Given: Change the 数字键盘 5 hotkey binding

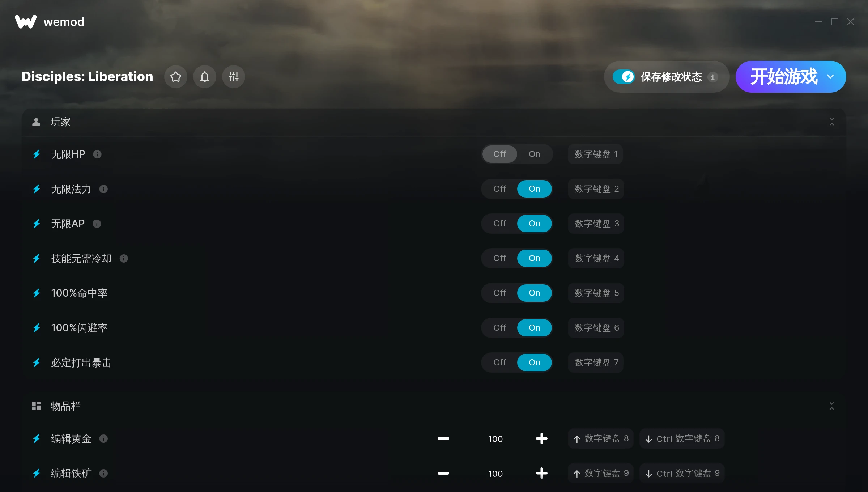Looking at the screenshot, I should 596,293.
